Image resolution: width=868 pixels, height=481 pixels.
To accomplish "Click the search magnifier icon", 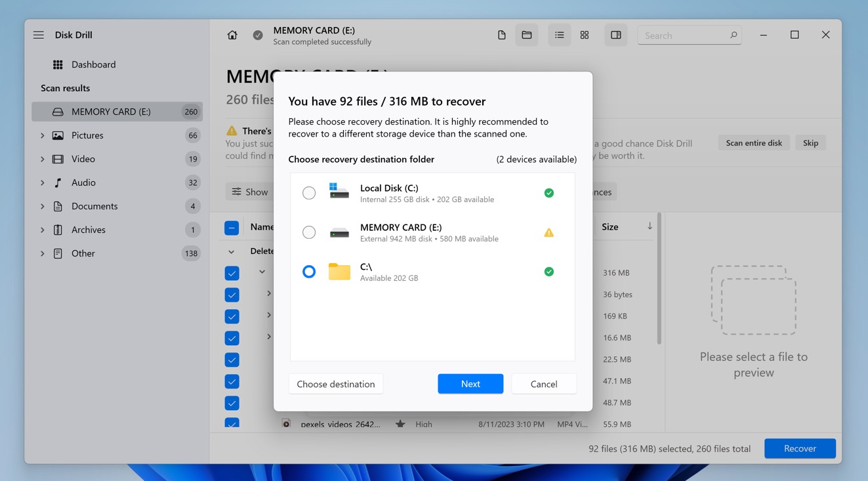I will tap(734, 35).
